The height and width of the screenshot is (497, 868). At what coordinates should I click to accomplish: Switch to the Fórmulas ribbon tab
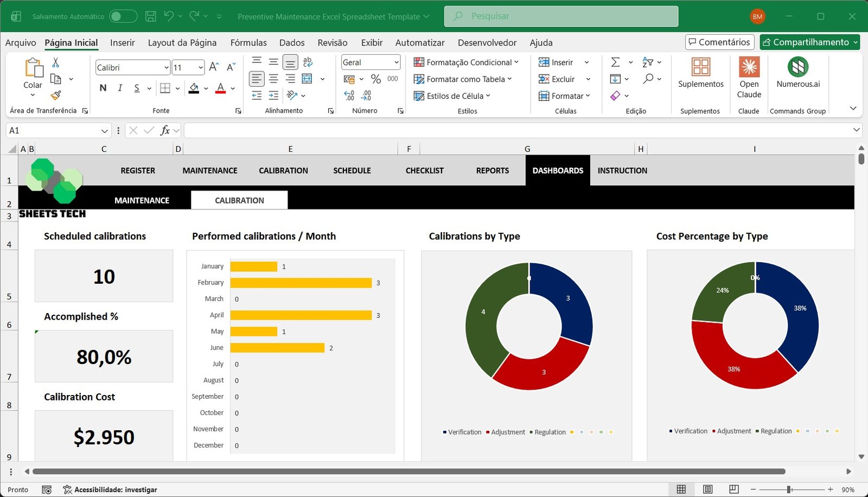(248, 42)
